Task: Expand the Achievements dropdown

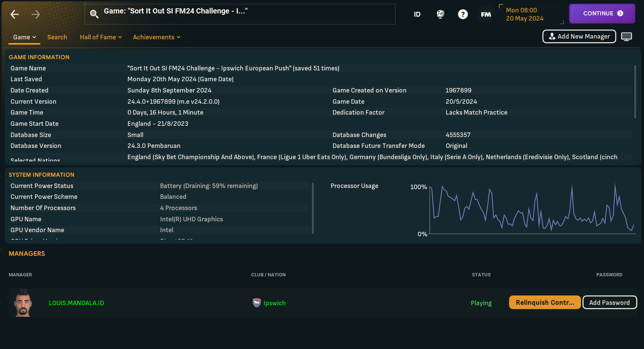Action: pyautogui.click(x=157, y=37)
